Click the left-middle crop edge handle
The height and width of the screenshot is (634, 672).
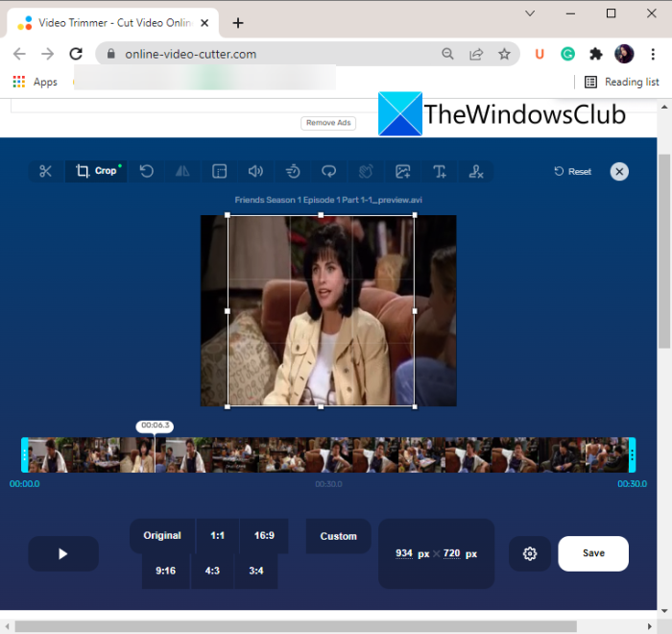(x=228, y=311)
